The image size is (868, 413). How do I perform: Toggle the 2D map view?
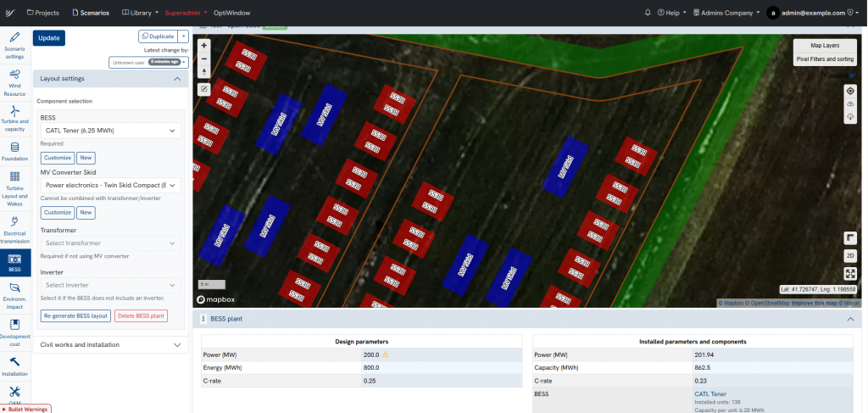pos(850,255)
